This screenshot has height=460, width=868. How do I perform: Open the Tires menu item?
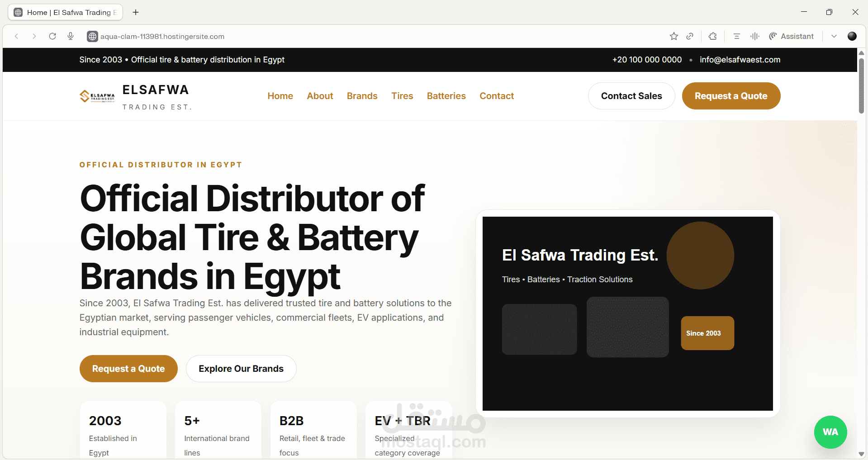(402, 96)
